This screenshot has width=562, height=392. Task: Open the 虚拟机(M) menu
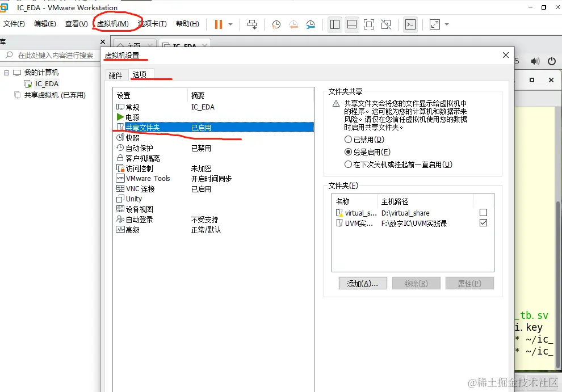[112, 24]
